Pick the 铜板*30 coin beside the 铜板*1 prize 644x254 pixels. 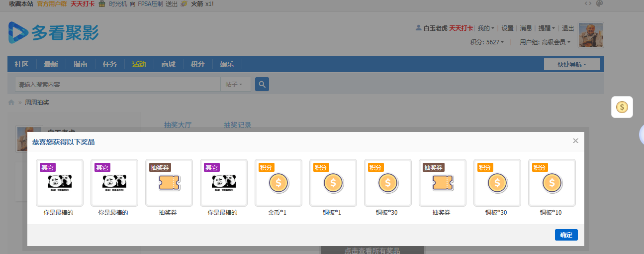pos(388,183)
